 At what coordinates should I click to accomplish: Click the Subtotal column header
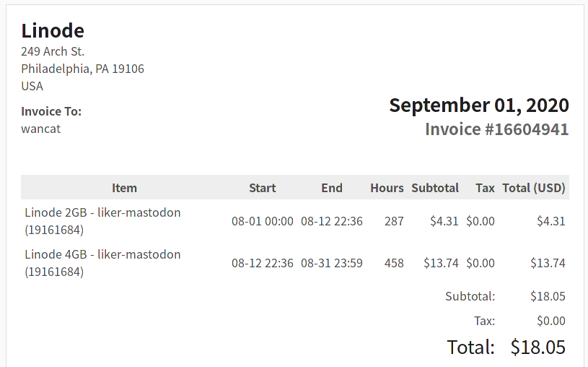435,187
